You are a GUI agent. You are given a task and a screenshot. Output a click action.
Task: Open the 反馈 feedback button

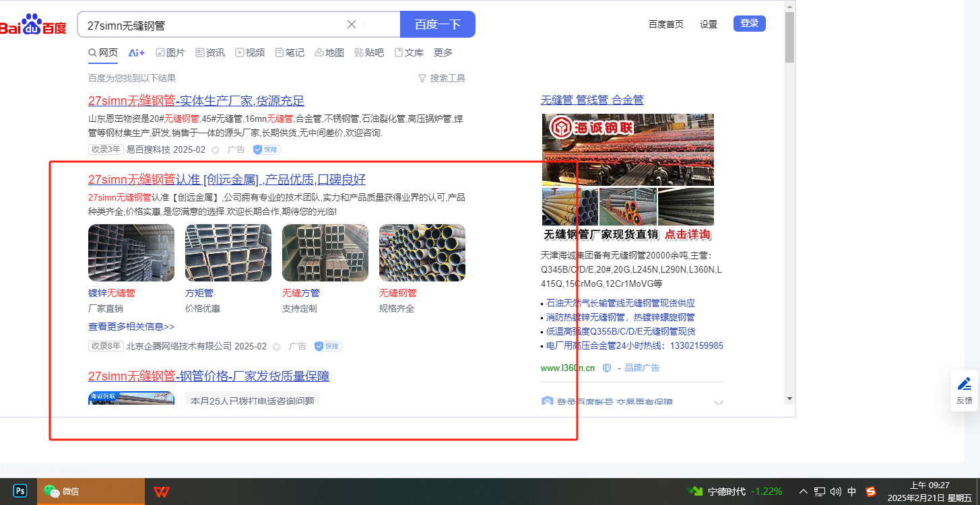coord(965,391)
